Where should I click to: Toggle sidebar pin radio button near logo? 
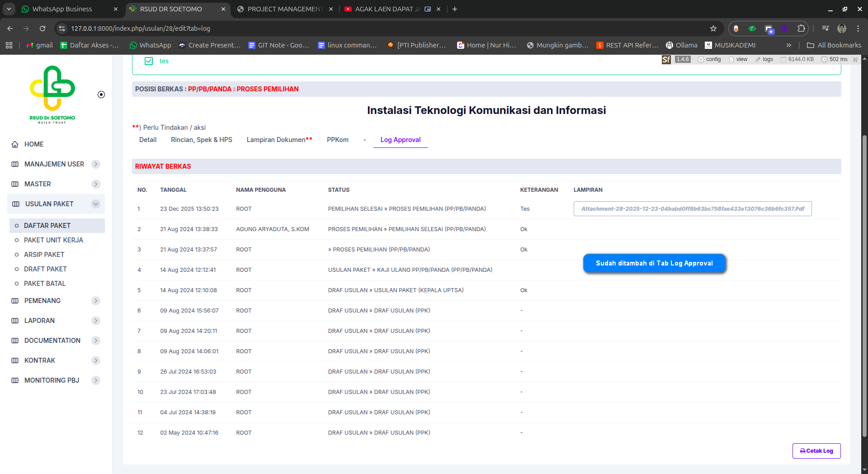click(101, 95)
